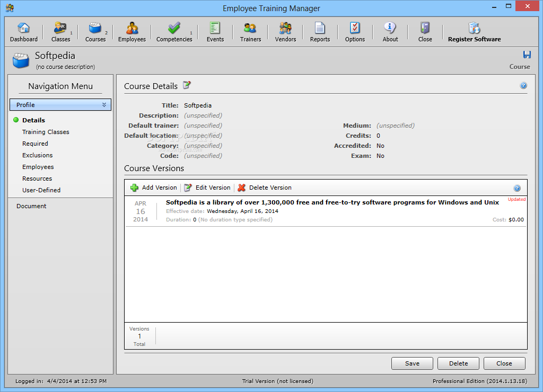Click the Credits value 0

[x=378, y=136]
